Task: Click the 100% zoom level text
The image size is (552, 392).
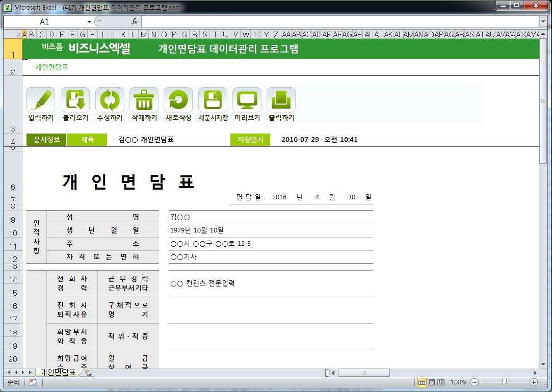Action: 458,382
